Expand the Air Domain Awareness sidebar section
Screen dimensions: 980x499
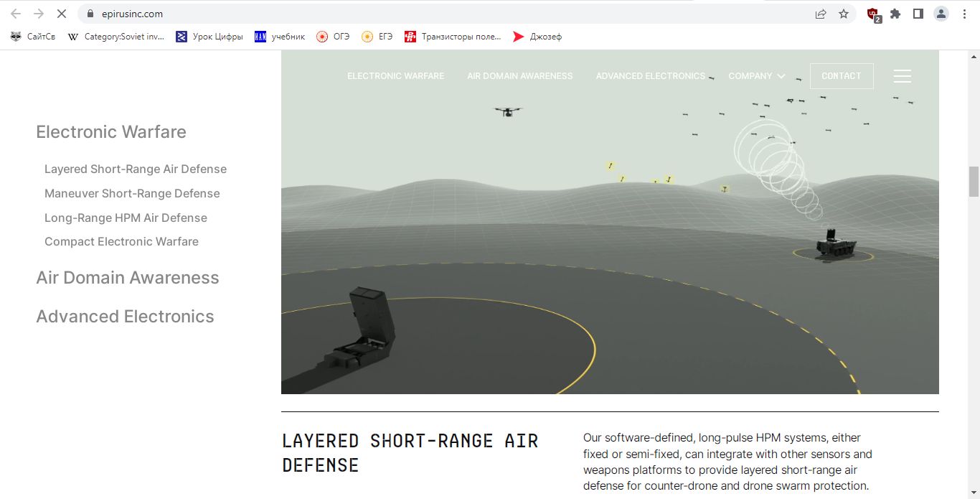[x=128, y=278]
